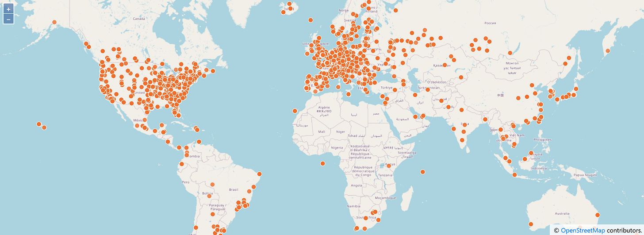Select the lone marker in Alaska
Image resolution: width=644 pixels, height=235 pixels.
pos(54,22)
